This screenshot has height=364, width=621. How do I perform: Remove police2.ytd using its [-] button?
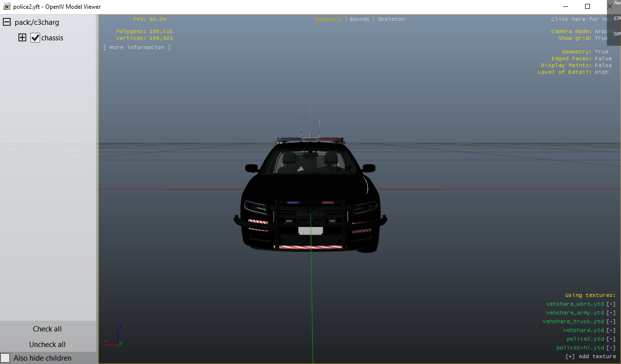[x=611, y=339]
